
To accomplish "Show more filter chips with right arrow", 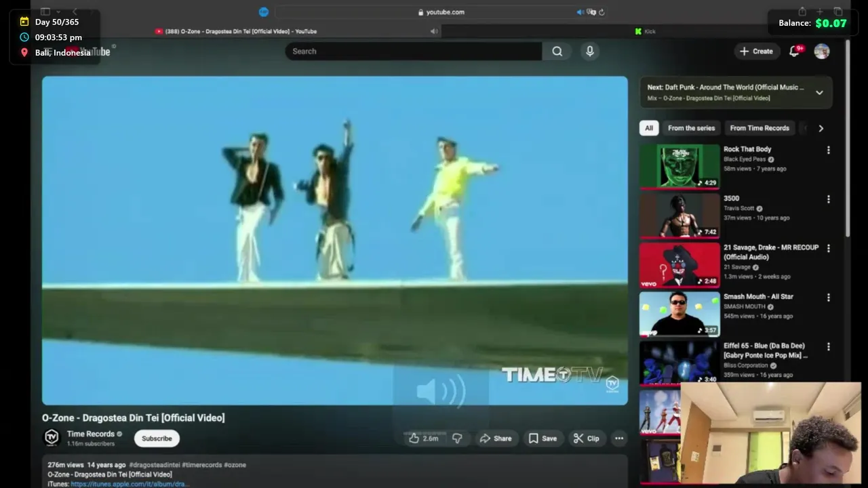I will pyautogui.click(x=821, y=128).
